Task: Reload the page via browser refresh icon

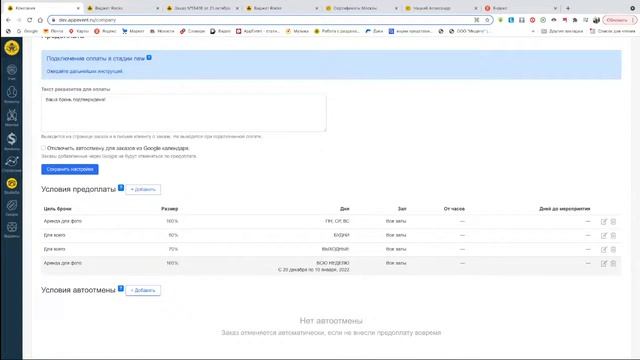Action: (x=29, y=20)
